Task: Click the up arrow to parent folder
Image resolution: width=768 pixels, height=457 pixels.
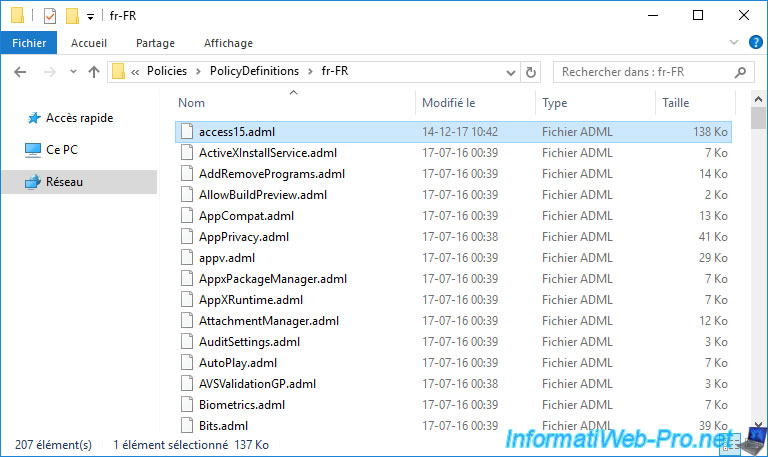Action: [94, 72]
